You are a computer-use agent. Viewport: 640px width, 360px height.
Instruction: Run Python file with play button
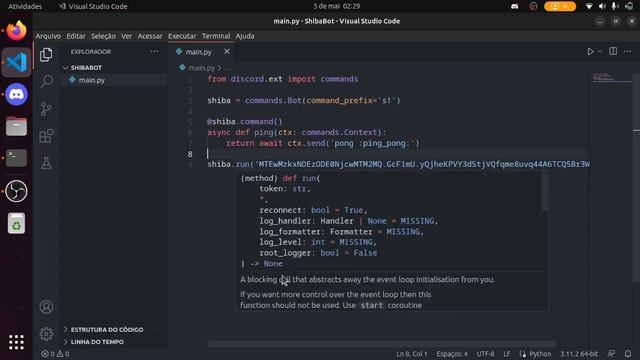coord(590,51)
